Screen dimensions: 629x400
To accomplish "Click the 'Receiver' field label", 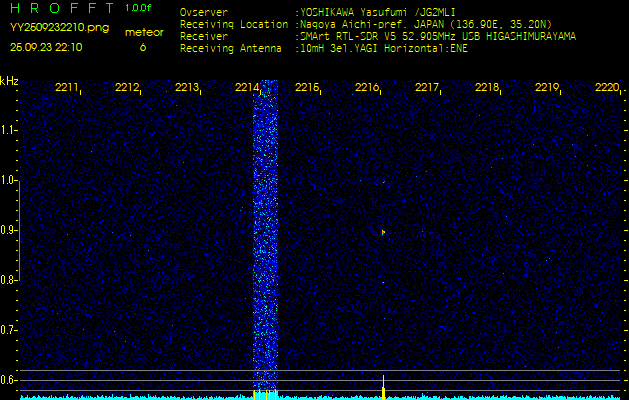I will click(204, 37).
